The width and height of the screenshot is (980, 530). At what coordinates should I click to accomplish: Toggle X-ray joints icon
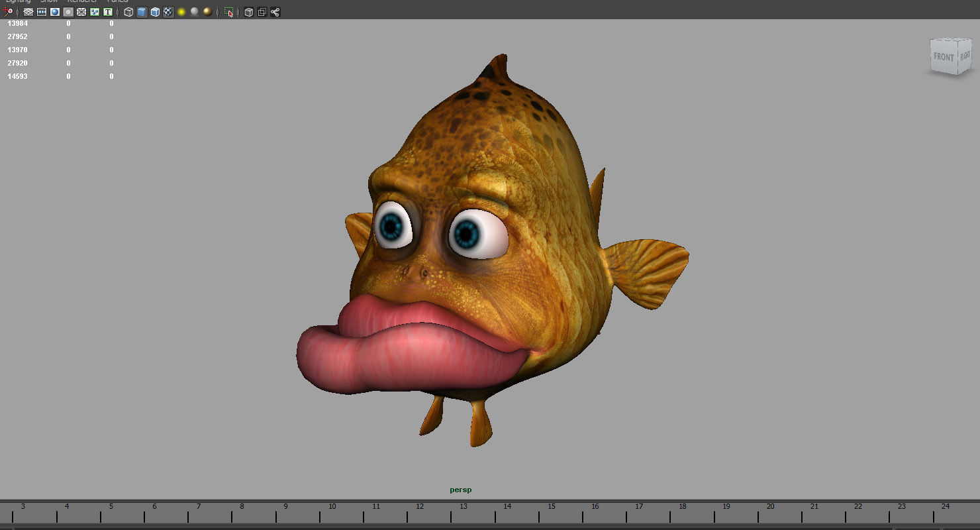[275, 12]
